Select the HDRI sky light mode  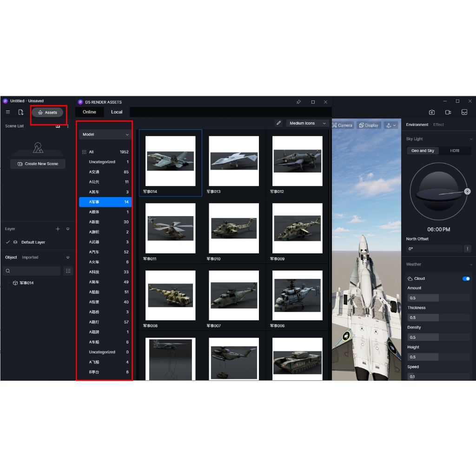[x=455, y=151]
